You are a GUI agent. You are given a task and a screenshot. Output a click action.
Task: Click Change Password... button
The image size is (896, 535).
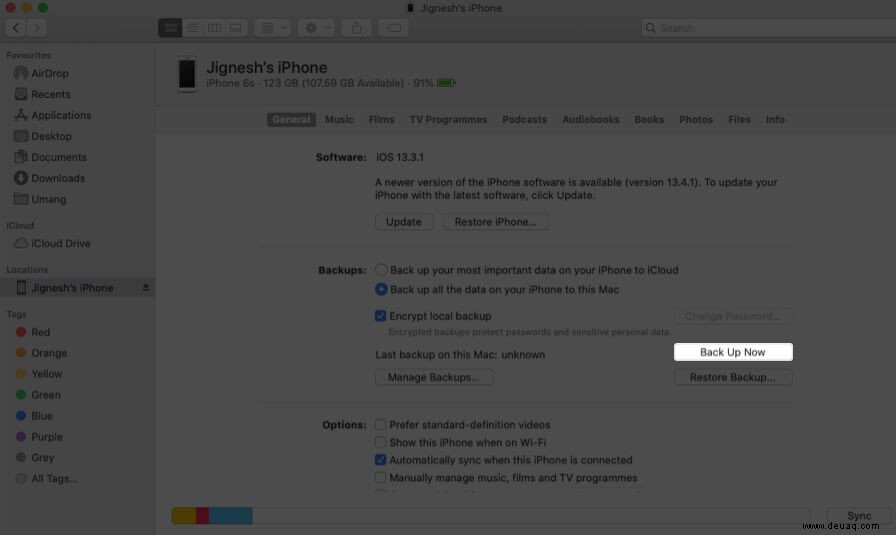click(x=733, y=316)
